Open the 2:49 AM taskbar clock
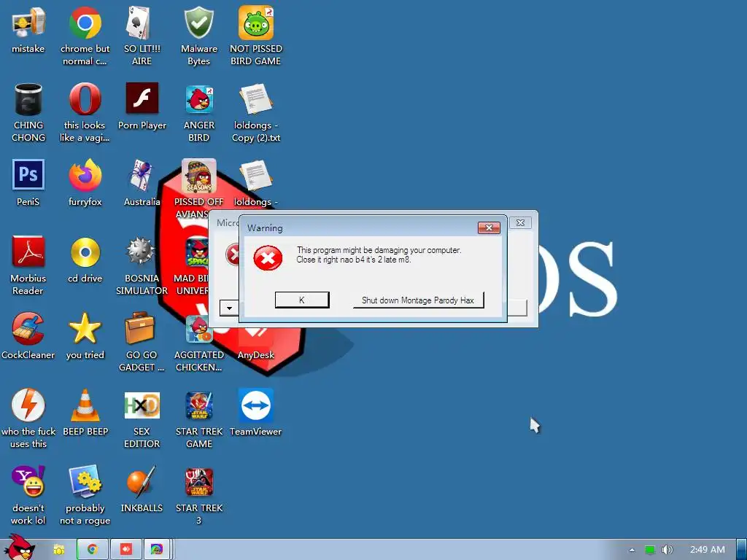 coord(708,550)
